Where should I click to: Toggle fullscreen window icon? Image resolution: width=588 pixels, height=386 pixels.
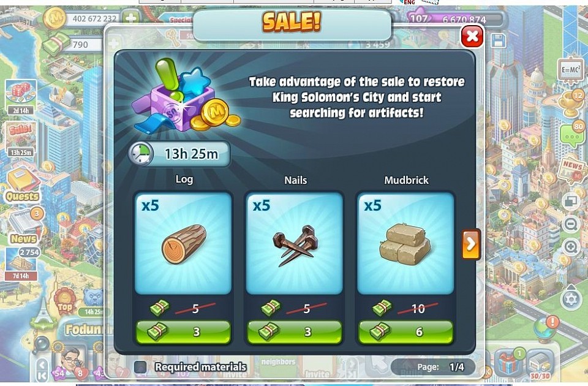pos(570,202)
